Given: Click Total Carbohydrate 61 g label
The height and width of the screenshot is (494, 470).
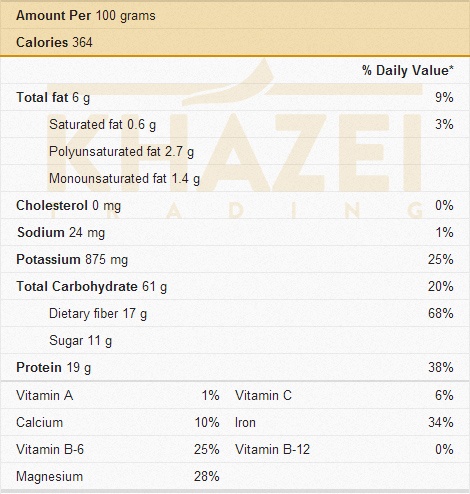Looking at the screenshot, I should pos(92,286).
